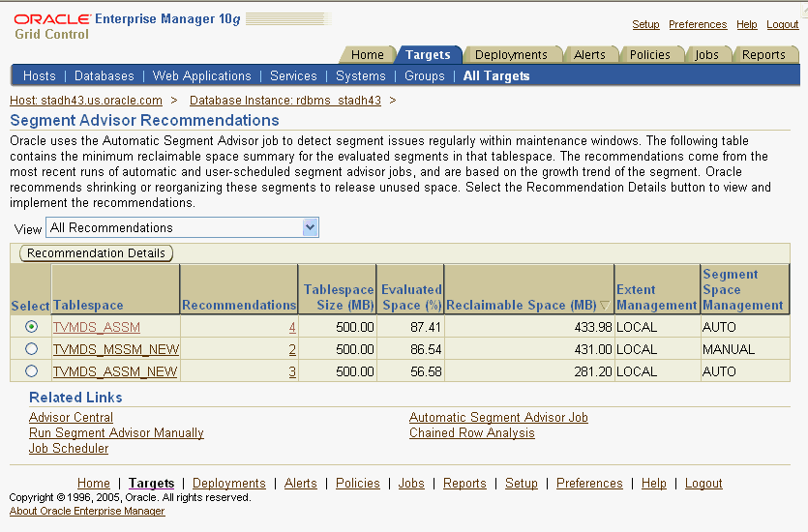
Task: Open the Chained Row Analysis link
Action: 471,433
